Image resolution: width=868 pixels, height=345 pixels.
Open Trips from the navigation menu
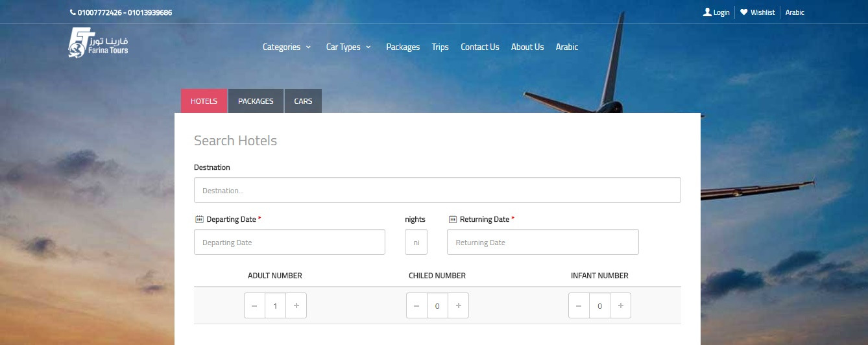pyautogui.click(x=440, y=47)
